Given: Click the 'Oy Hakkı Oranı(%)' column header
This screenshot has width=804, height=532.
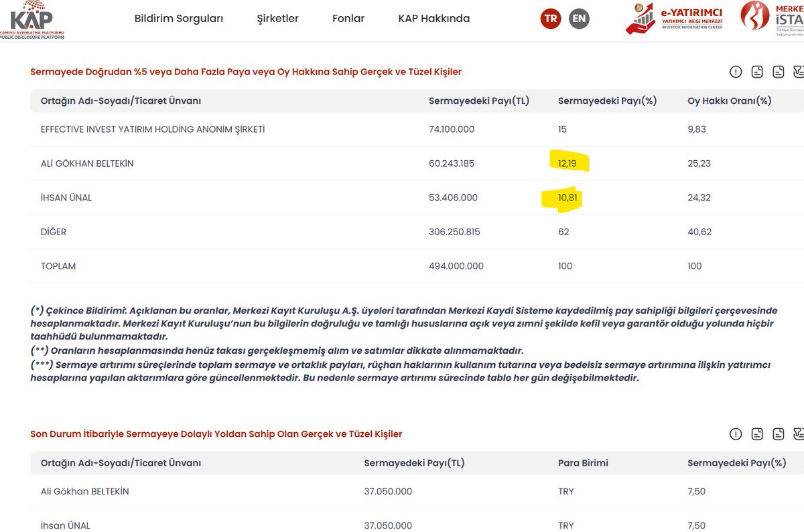Looking at the screenshot, I should pos(730,101).
